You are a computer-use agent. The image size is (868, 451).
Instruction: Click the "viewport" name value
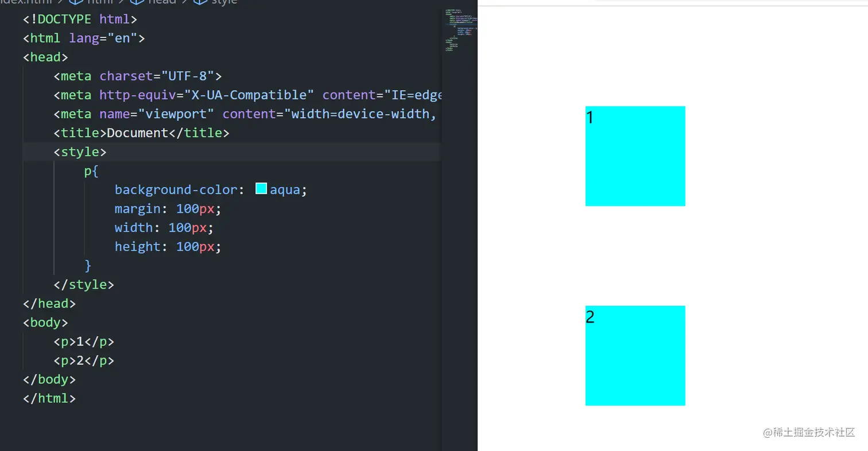[x=176, y=114]
